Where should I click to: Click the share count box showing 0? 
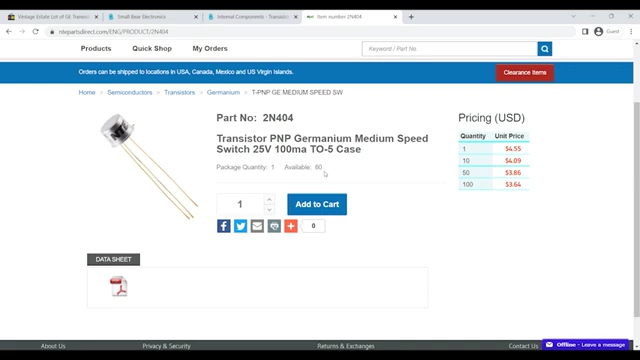tap(313, 226)
